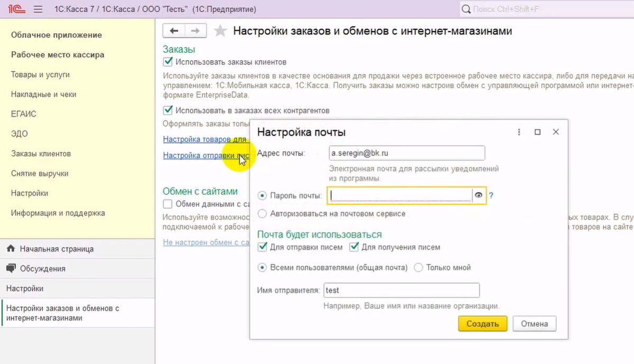The width and height of the screenshot is (634, 364).
Task: Click the question mark help icon
Action: tap(491, 195)
